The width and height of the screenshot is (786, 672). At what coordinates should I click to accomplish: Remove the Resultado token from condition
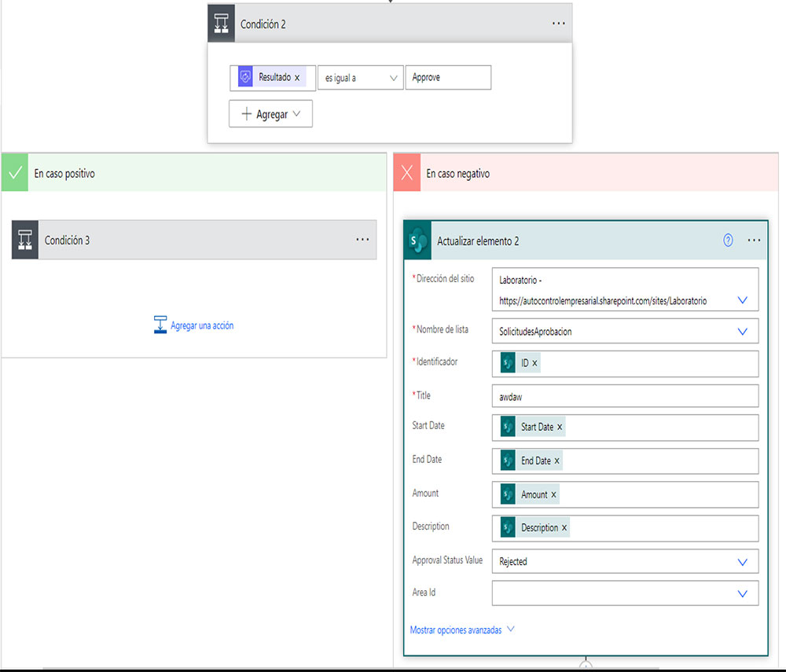tap(297, 78)
